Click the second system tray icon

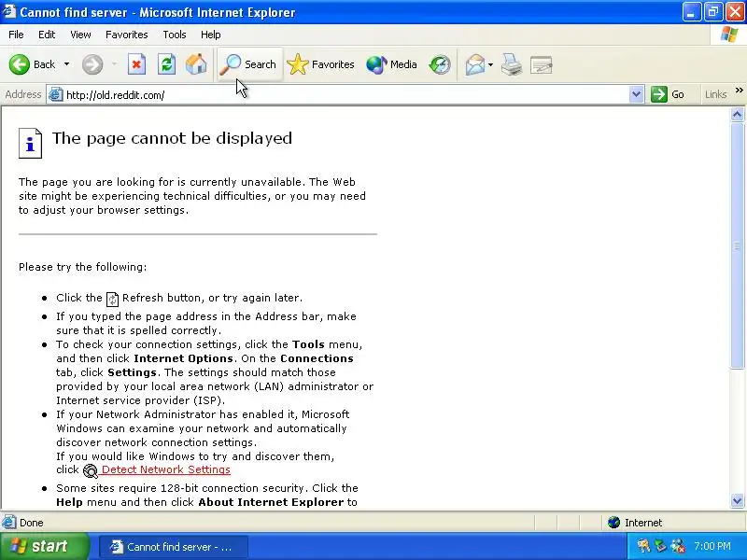tap(661, 546)
